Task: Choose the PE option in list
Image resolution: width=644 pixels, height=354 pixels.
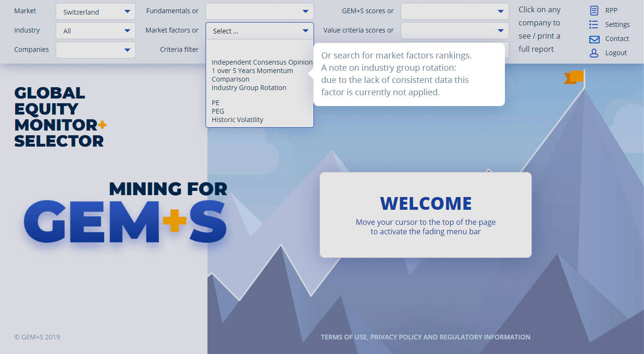Action: [215, 103]
